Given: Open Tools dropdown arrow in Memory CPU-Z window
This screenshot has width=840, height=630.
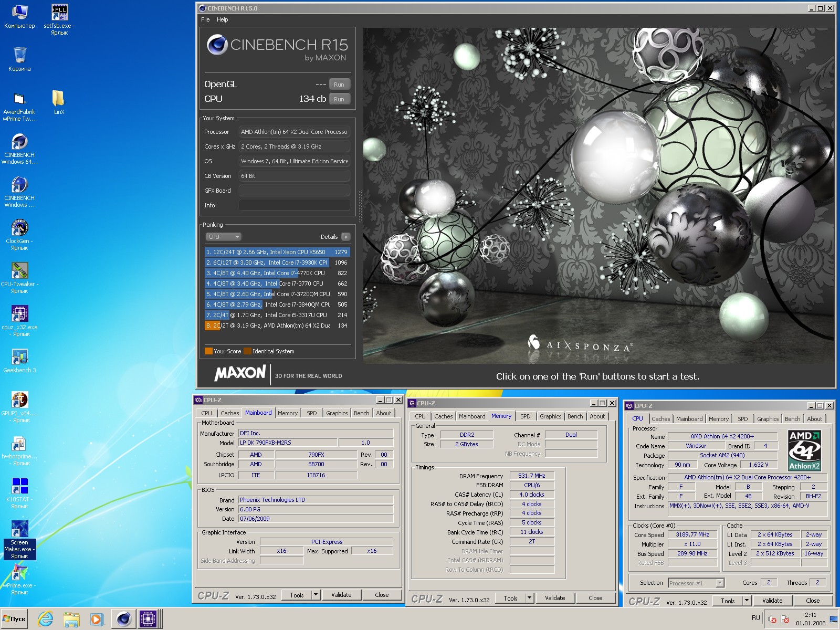Looking at the screenshot, I should tap(530, 598).
